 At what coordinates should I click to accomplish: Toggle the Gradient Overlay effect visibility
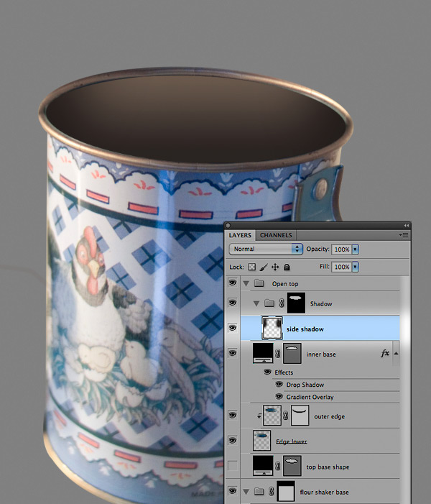click(x=279, y=397)
